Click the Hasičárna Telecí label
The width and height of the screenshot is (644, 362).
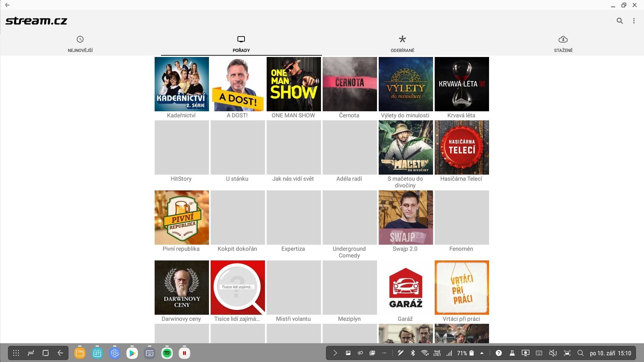(461, 179)
